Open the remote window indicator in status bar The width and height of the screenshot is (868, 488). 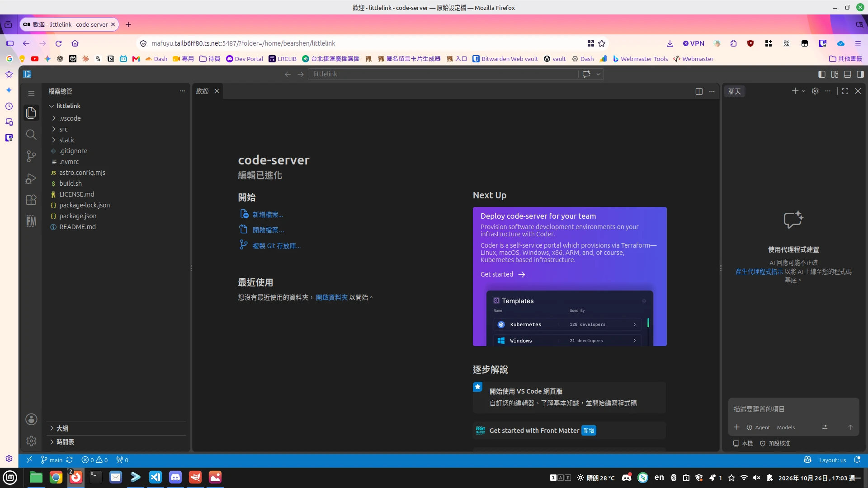tap(29, 460)
